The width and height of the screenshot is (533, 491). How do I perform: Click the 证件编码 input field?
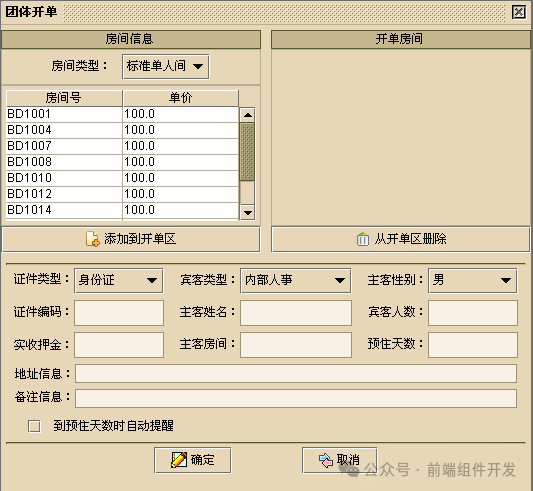(x=119, y=313)
